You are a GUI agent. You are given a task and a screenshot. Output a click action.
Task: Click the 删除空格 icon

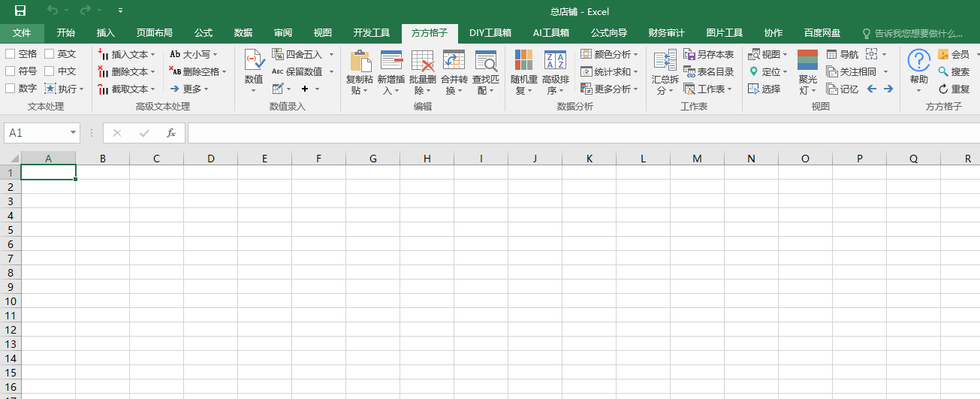[x=175, y=71]
